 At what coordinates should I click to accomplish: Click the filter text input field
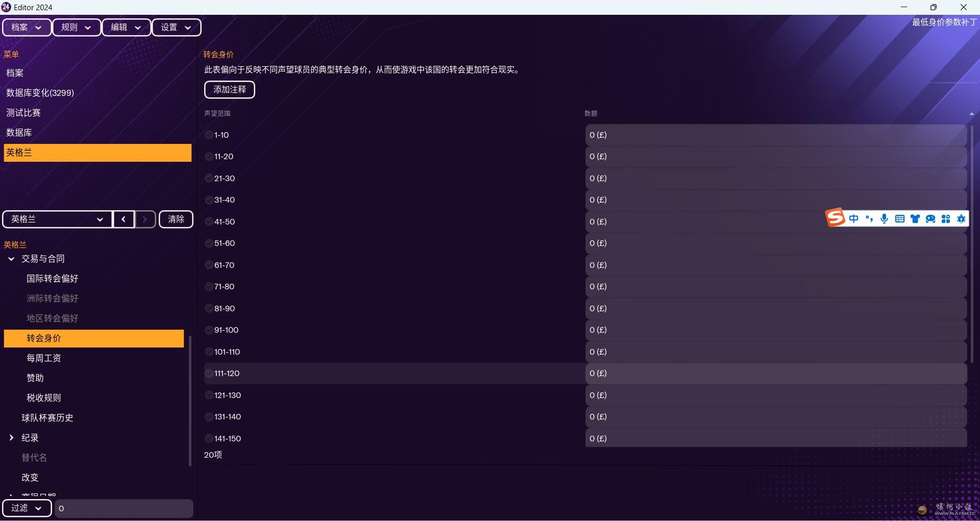coord(124,508)
